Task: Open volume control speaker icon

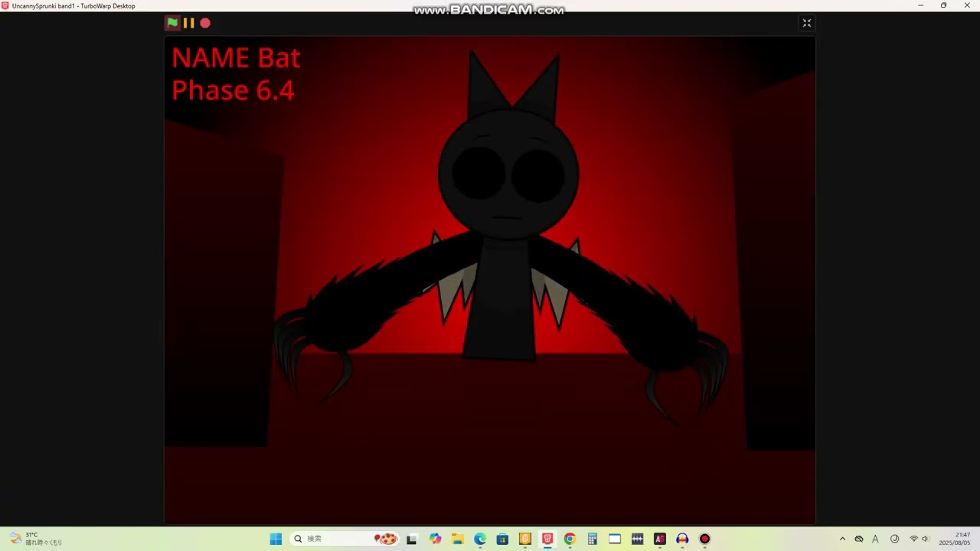Action: 925,539
